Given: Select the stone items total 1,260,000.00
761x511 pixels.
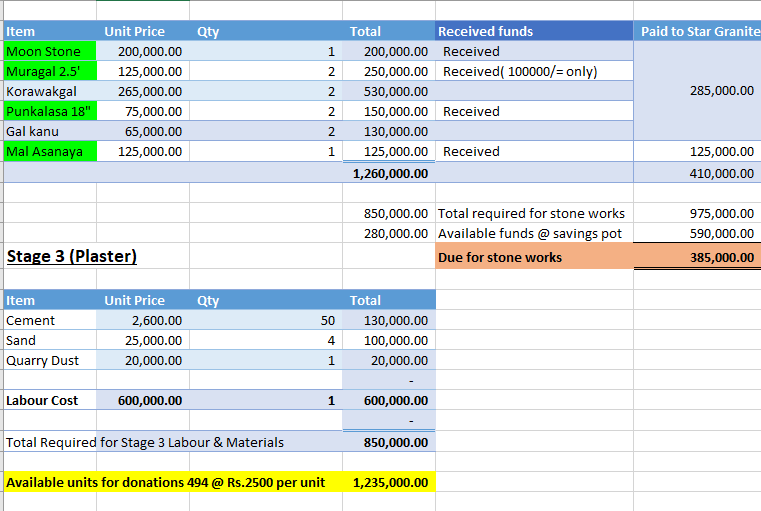Looking at the screenshot, I should tap(390, 173).
